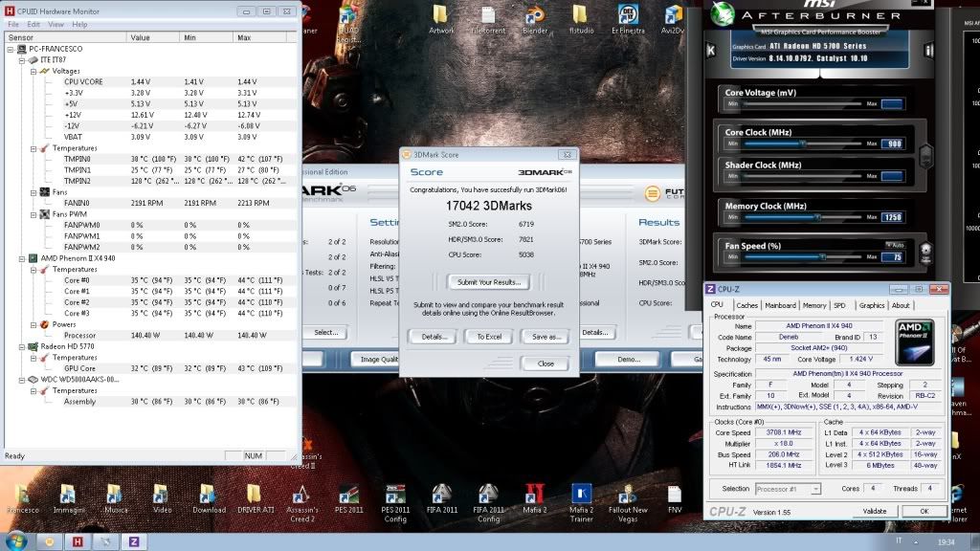Toggle user-defined fan control button beside Fan Speed
This screenshot has height=551, width=980.
coord(925,253)
